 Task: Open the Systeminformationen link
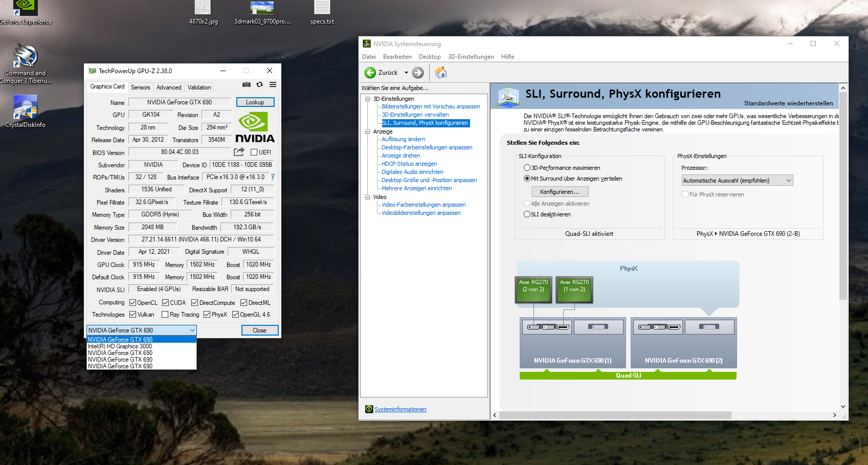pos(400,409)
